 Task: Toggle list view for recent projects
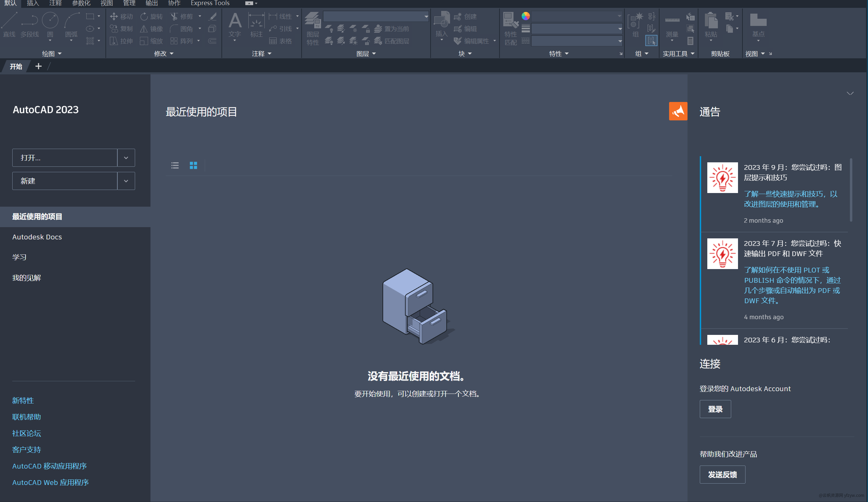pyautogui.click(x=175, y=165)
